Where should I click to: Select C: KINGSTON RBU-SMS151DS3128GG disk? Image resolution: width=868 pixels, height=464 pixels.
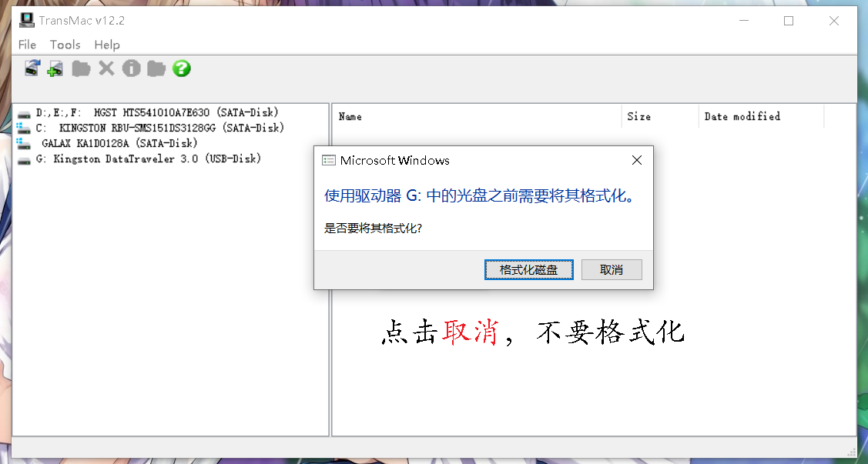click(151, 129)
